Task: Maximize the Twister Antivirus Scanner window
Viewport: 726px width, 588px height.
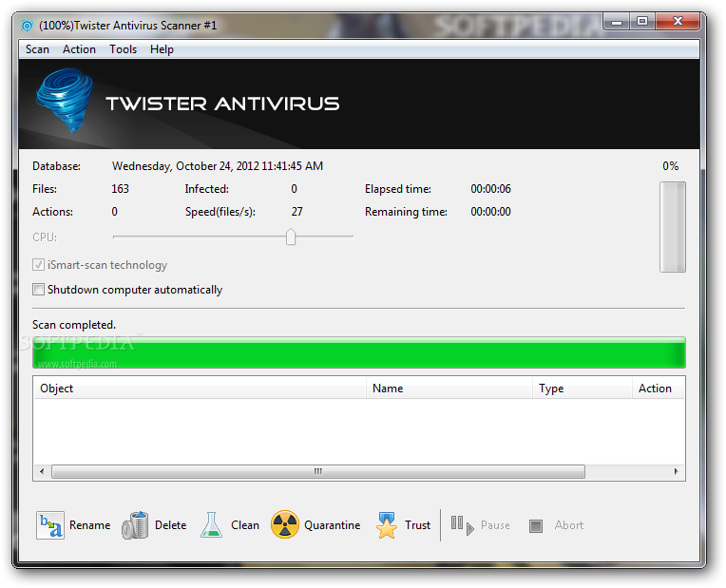Action: tap(641, 21)
